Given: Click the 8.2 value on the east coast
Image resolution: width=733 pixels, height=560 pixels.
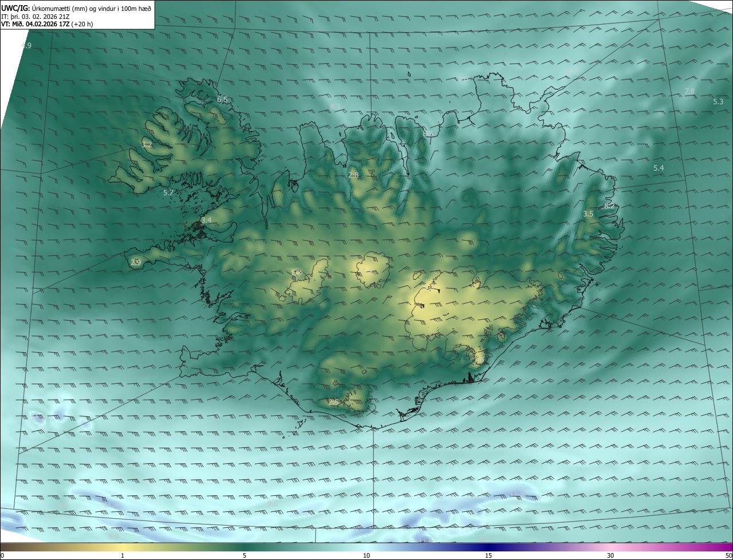Looking at the screenshot, I should click(x=609, y=206).
